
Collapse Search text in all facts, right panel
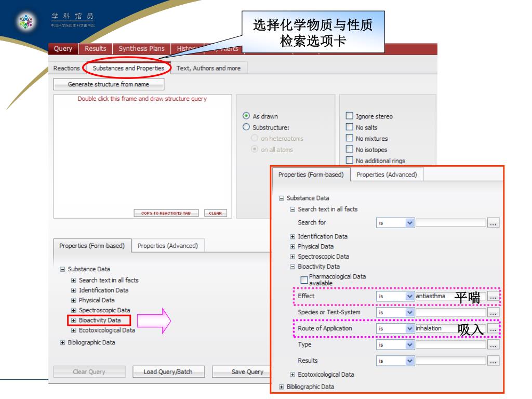pos(292,209)
